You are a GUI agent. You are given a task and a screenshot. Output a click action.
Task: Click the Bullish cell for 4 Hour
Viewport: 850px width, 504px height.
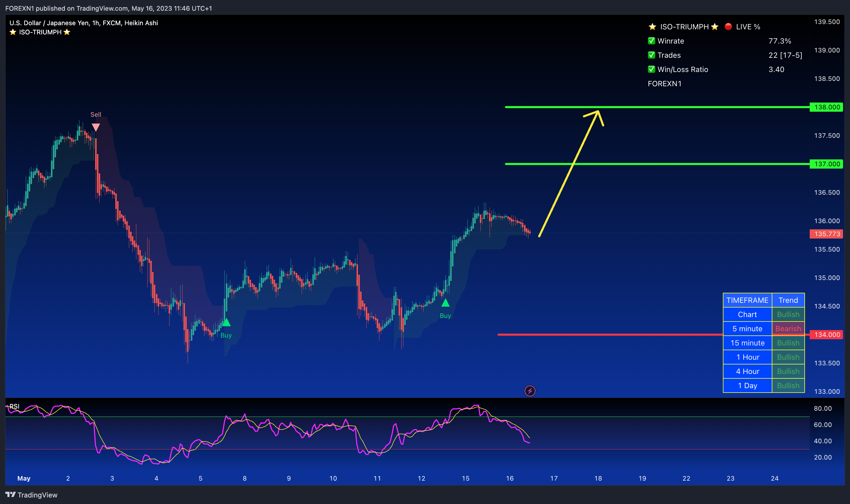pos(788,372)
